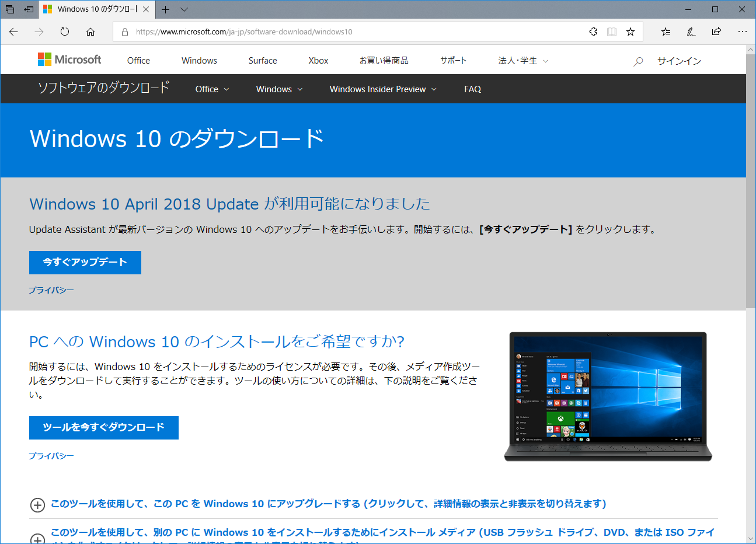Click the browser Back arrow
Screen dimensions: 756x544
[x=14, y=32]
